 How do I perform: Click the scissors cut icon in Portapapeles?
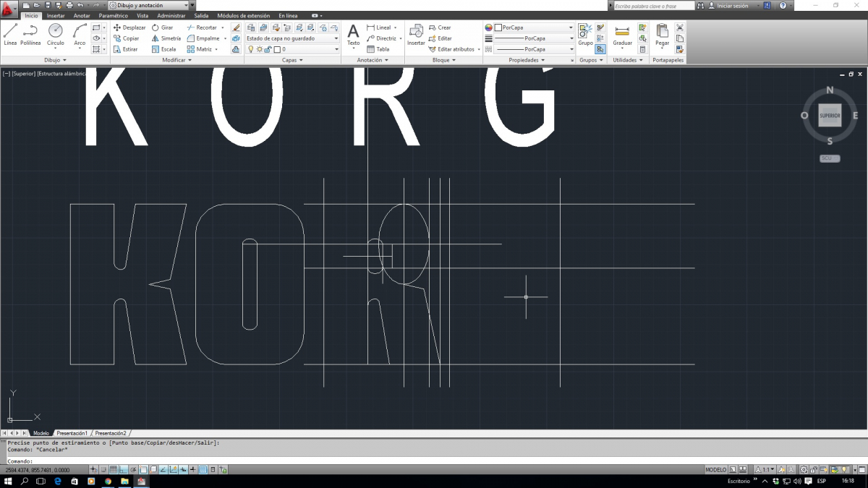(x=680, y=27)
